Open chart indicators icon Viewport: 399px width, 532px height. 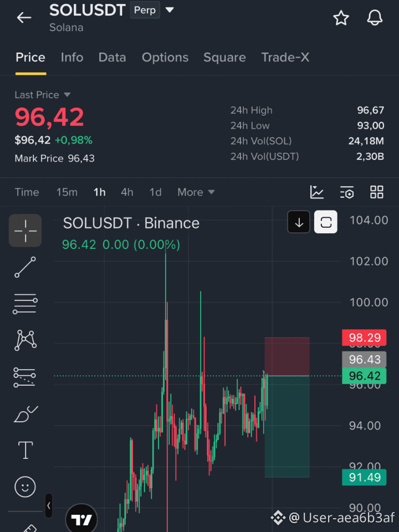pos(317,192)
